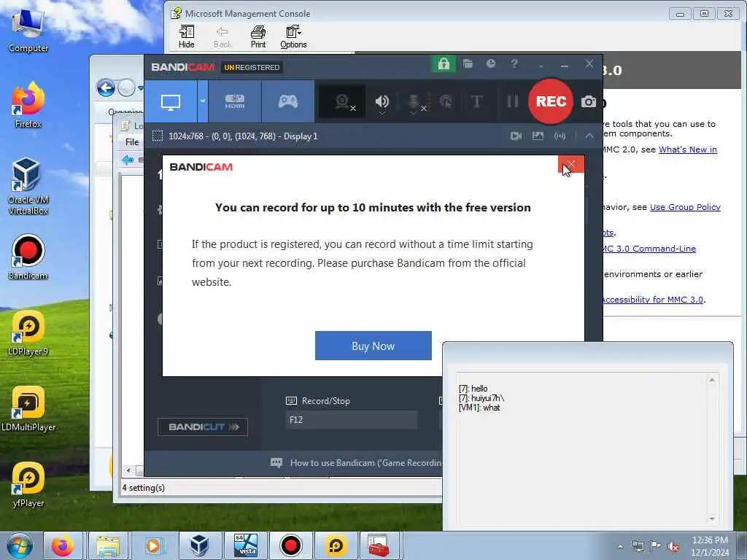747x560 pixels.
Task: Click the '4 setting(s)' status bar text
Action: click(144, 488)
